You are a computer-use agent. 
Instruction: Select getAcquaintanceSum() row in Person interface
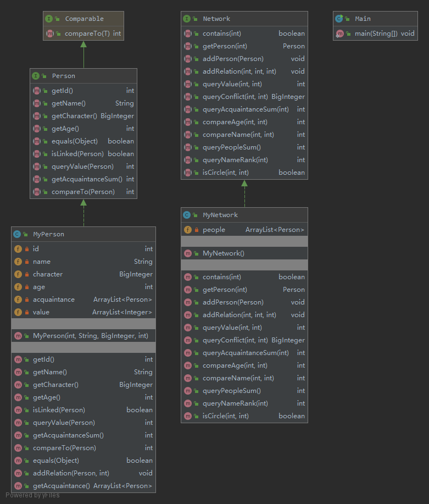click(83, 179)
